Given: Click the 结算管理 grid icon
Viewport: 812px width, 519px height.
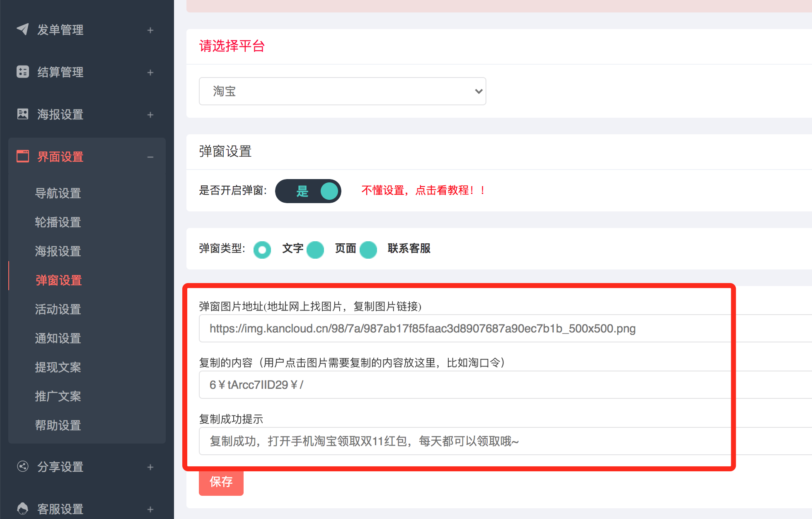Looking at the screenshot, I should click(x=23, y=72).
